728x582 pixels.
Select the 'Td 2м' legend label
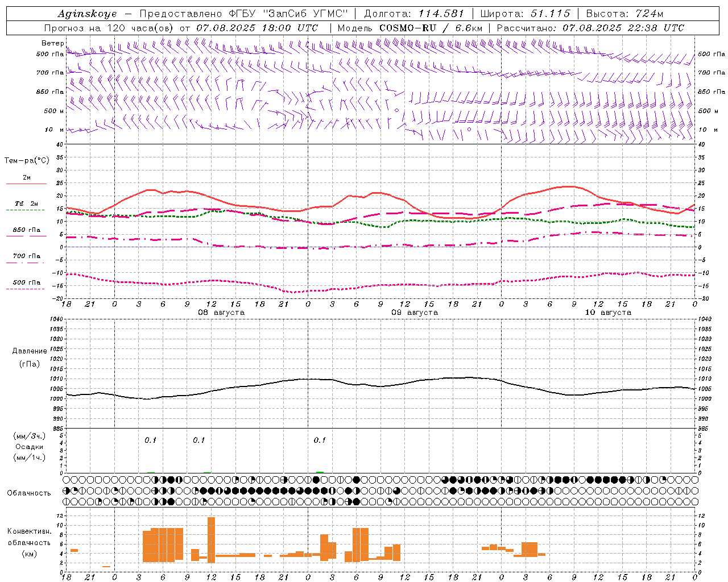pyautogui.click(x=27, y=203)
